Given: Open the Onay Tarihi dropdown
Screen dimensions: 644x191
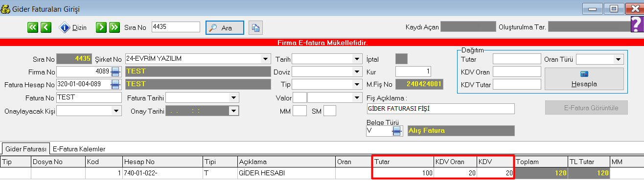Looking at the screenshot, I should 233,111.
